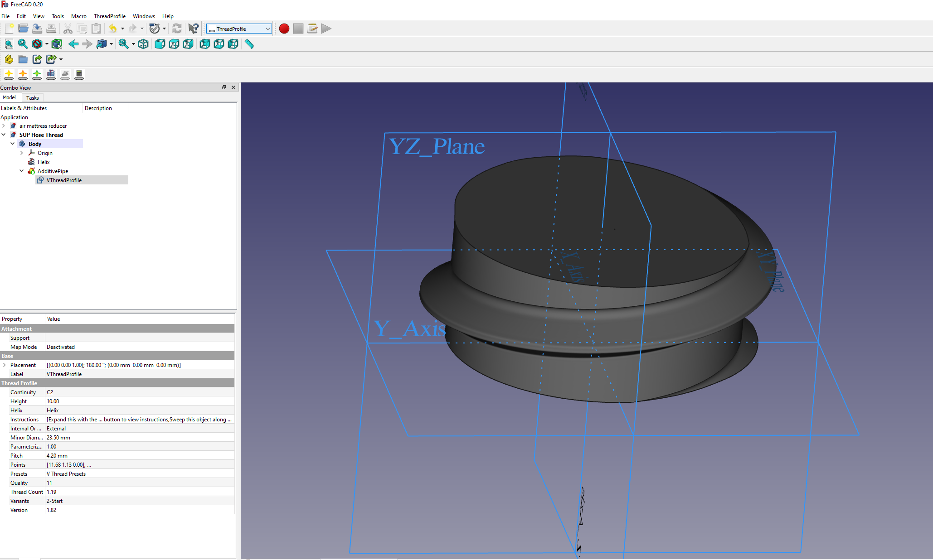
Task: Open the ThreadProfile workbench dropdown
Action: point(239,29)
